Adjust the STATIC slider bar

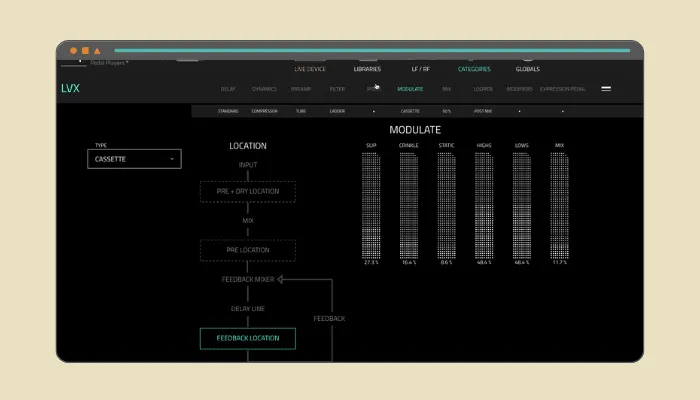click(446, 205)
